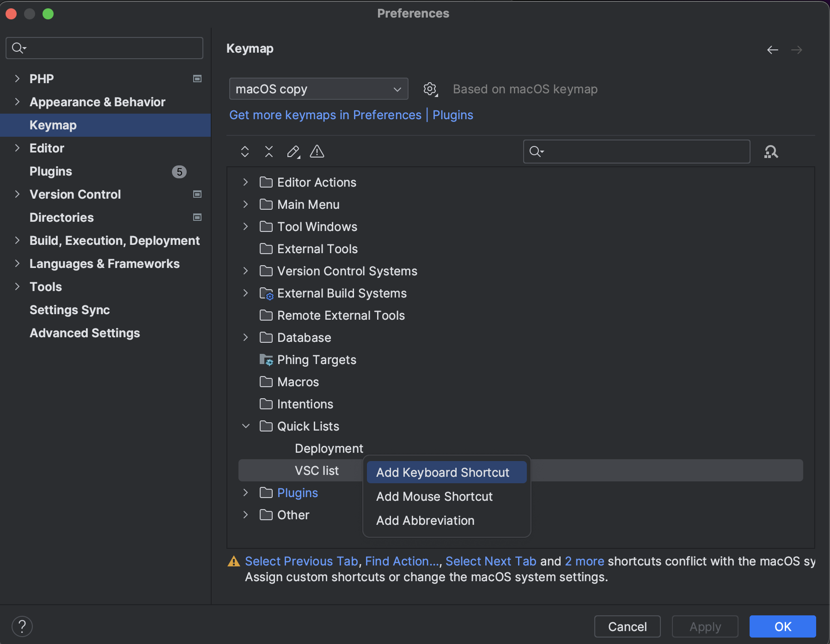Select the Deployment quick list item

(329, 449)
